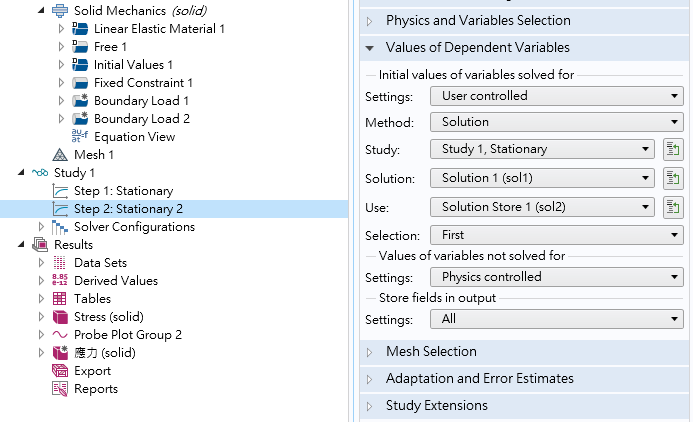Expand the Solver Configurations node
The image size is (693, 422).
click(x=41, y=227)
